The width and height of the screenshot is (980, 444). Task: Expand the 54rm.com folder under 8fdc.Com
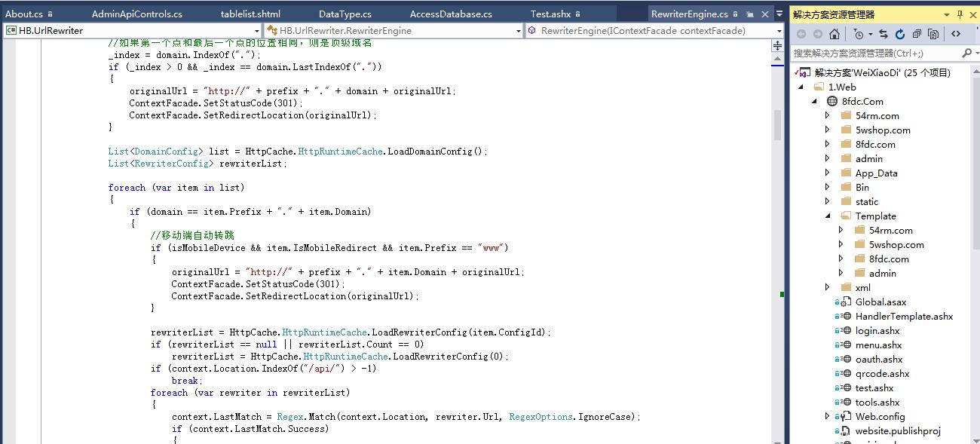[827, 116]
